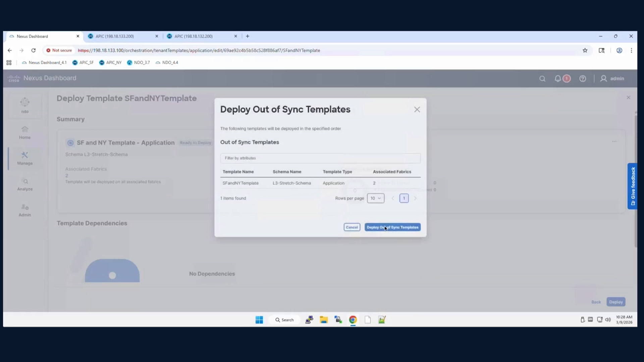Viewport: 644px width, 362px height.
Task: Open the help question mark icon
Action: (583, 78)
